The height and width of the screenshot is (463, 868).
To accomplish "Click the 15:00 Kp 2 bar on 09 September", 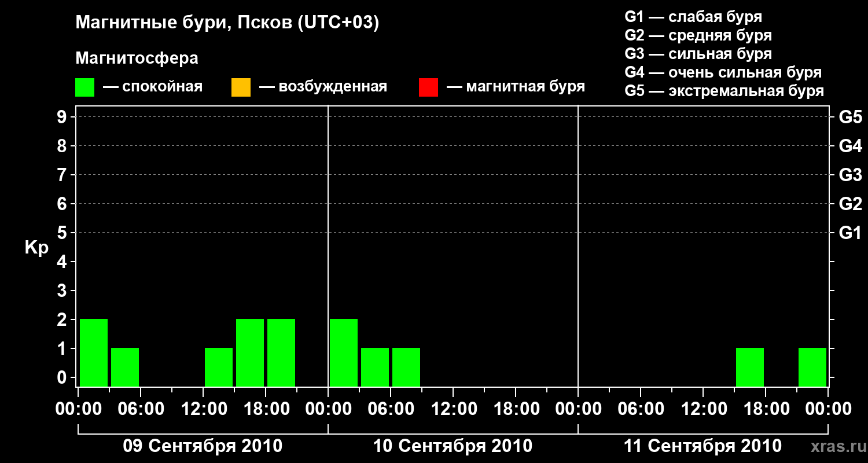I will click(250, 352).
